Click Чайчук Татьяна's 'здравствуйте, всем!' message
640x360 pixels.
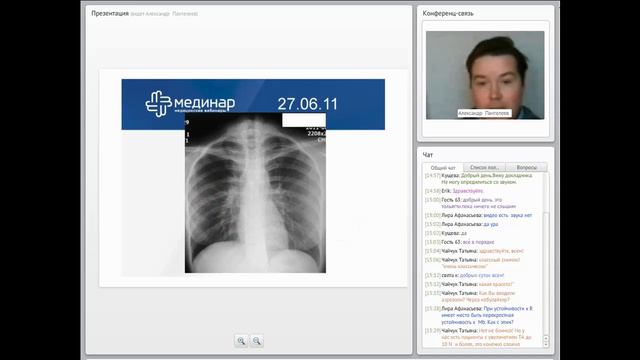[x=501, y=251]
